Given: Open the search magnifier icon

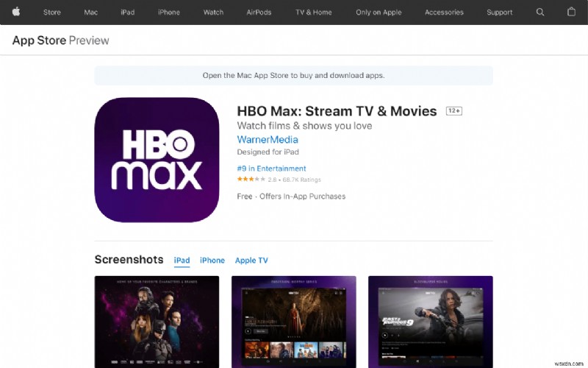Looking at the screenshot, I should pyautogui.click(x=540, y=12).
